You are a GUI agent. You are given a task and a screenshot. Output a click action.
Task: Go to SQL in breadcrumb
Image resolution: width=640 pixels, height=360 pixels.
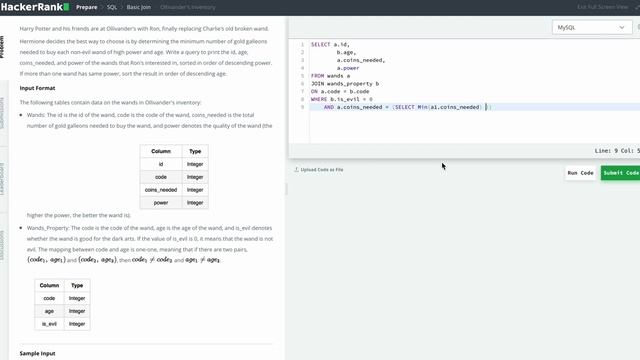(112, 7)
